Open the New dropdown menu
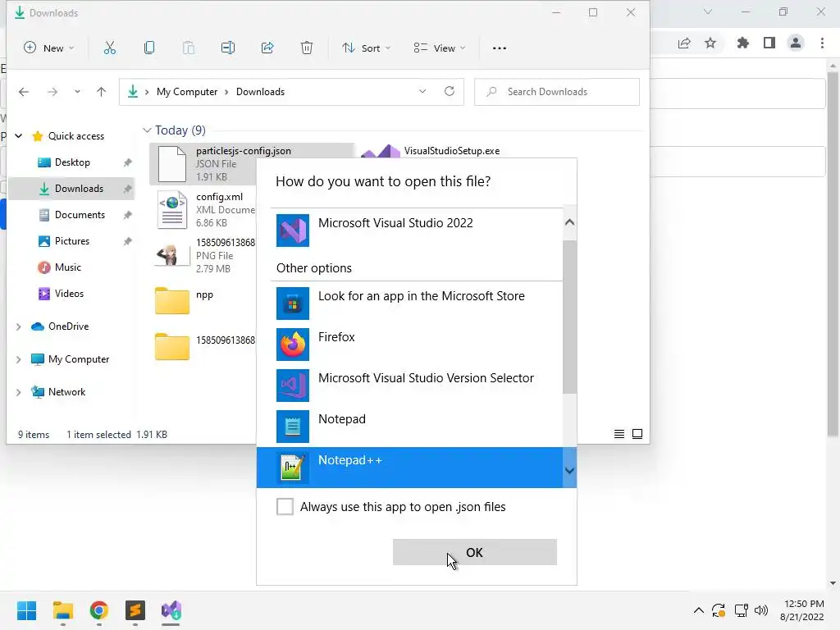 pyautogui.click(x=48, y=48)
